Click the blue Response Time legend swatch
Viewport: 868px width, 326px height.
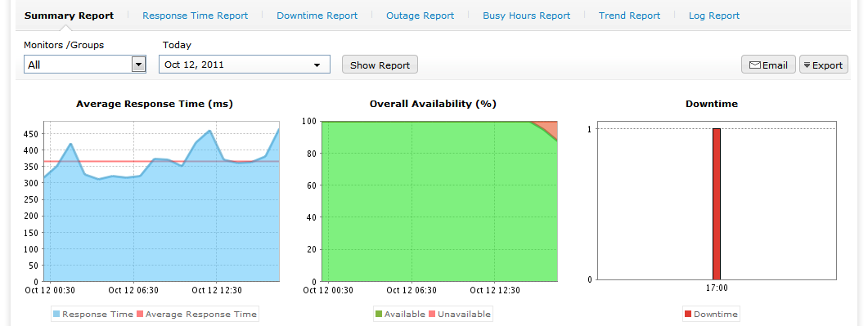56,314
